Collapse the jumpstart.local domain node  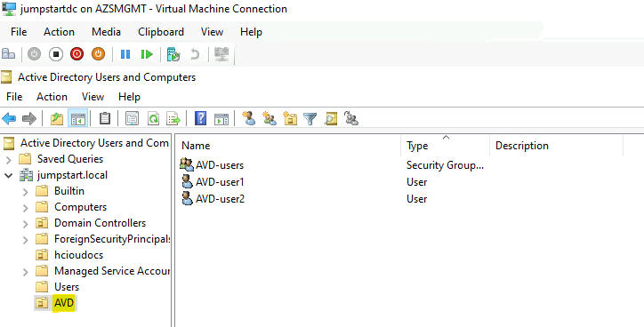click(8, 176)
